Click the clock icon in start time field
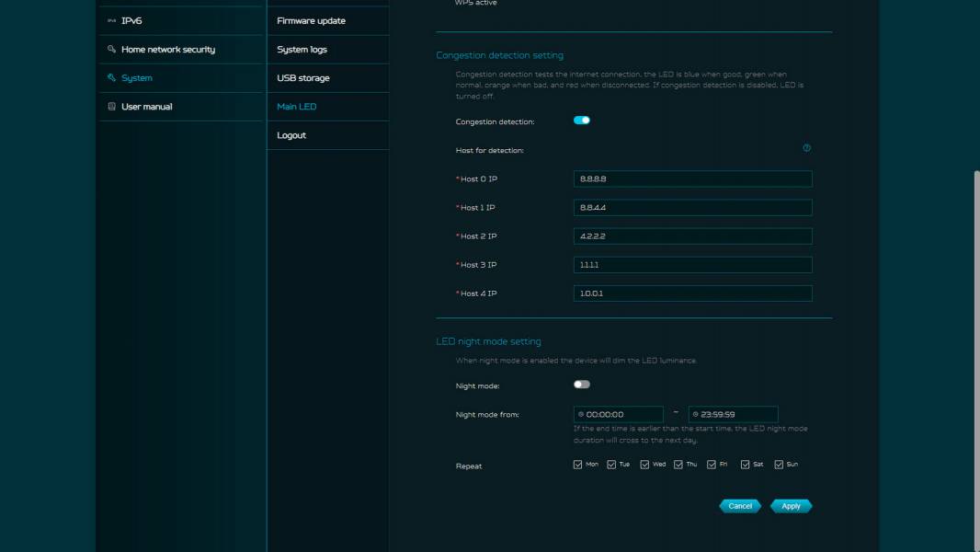This screenshot has height=552, width=980. point(581,415)
